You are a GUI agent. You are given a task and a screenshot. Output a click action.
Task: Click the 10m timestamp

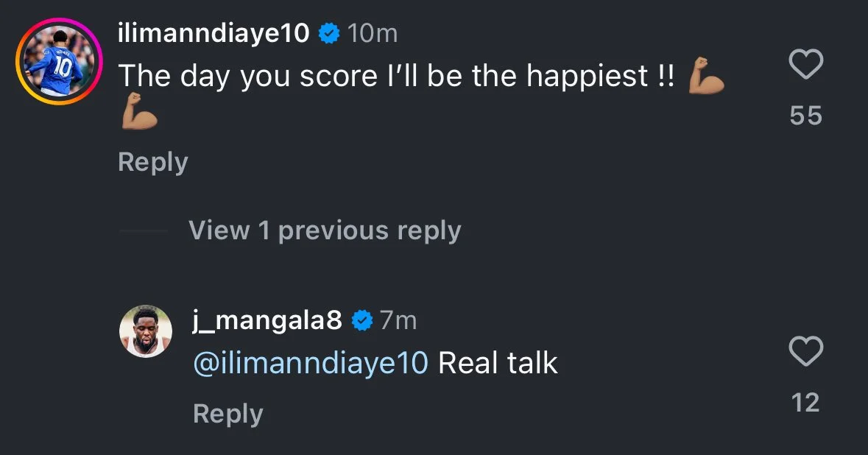372,33
